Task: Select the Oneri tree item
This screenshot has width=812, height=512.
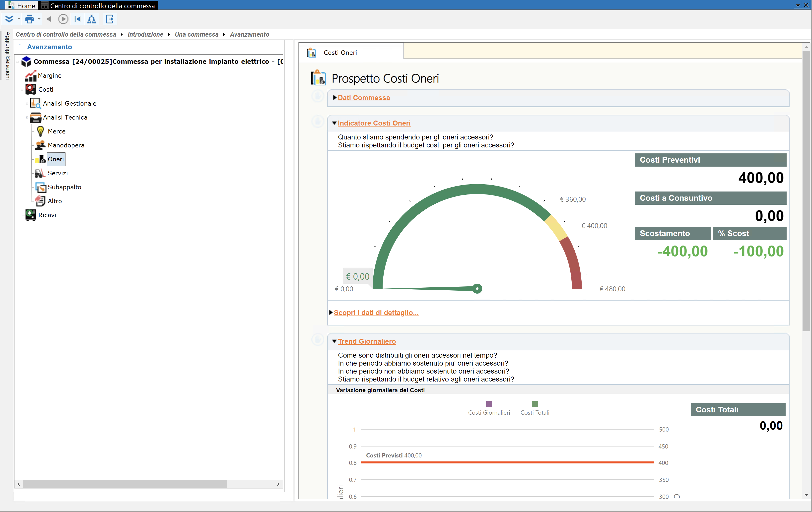Action: point(56,159)
